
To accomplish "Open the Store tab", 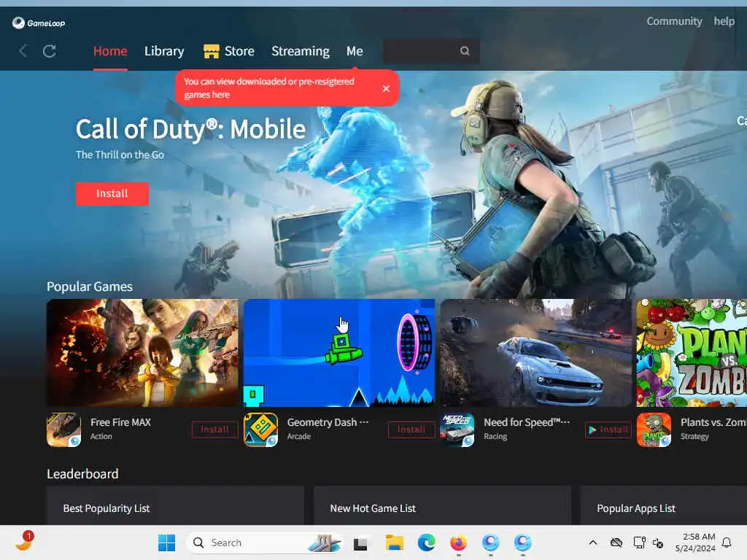I will pyautogui.click(x=228, y=51).
